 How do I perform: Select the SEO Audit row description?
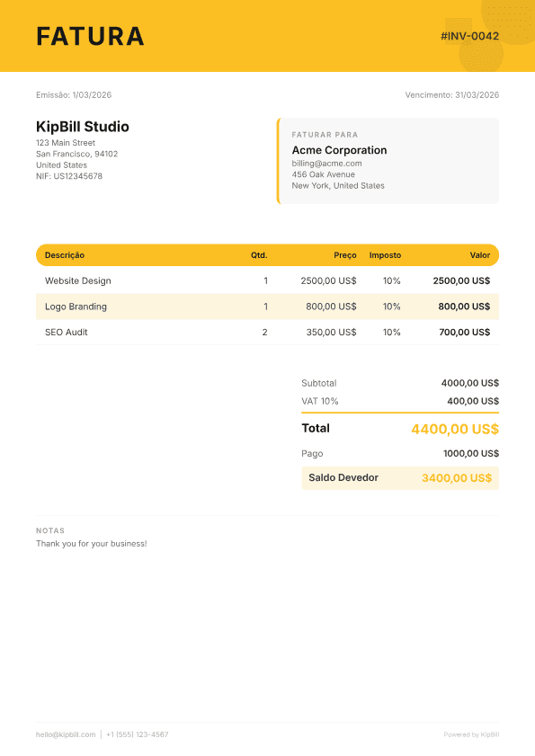tap(67, 333)
